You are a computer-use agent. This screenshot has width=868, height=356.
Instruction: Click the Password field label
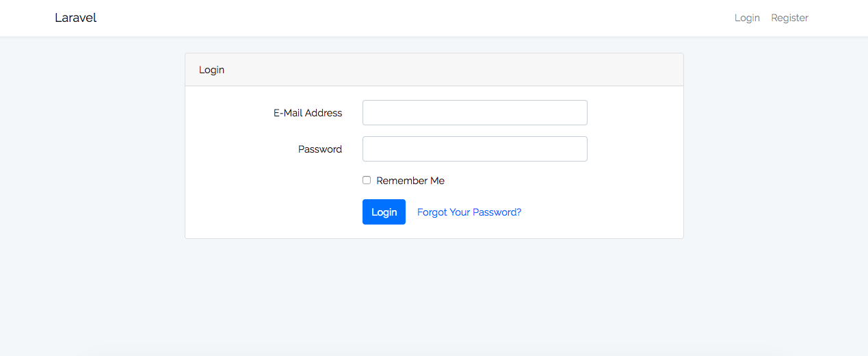[320, 149]
